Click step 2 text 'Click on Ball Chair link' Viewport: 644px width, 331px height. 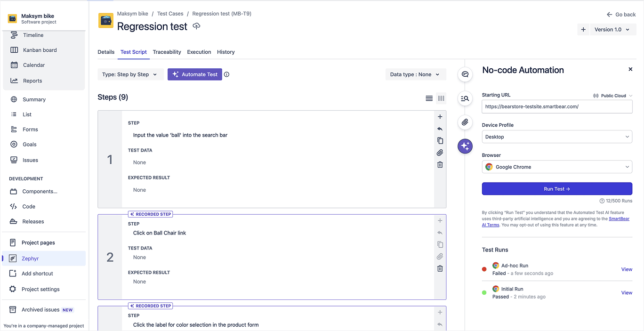pos(160,233)
